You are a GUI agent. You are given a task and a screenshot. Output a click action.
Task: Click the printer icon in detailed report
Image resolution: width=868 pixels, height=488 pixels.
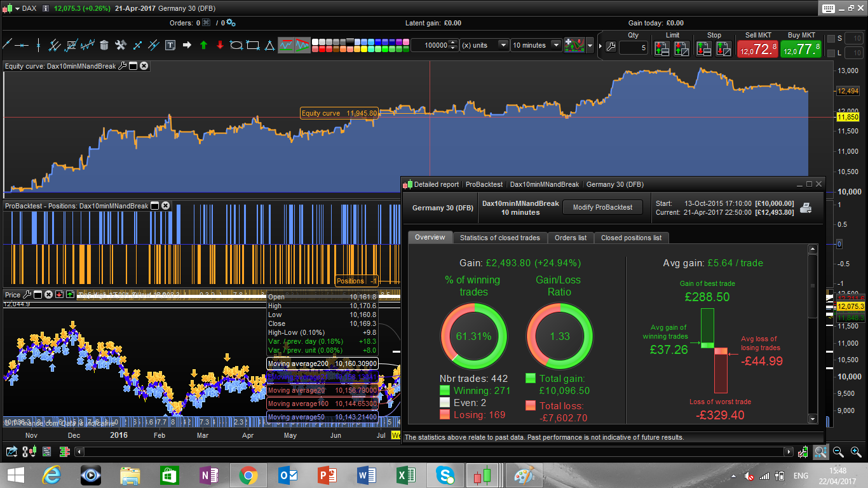[x=805, y=208]
